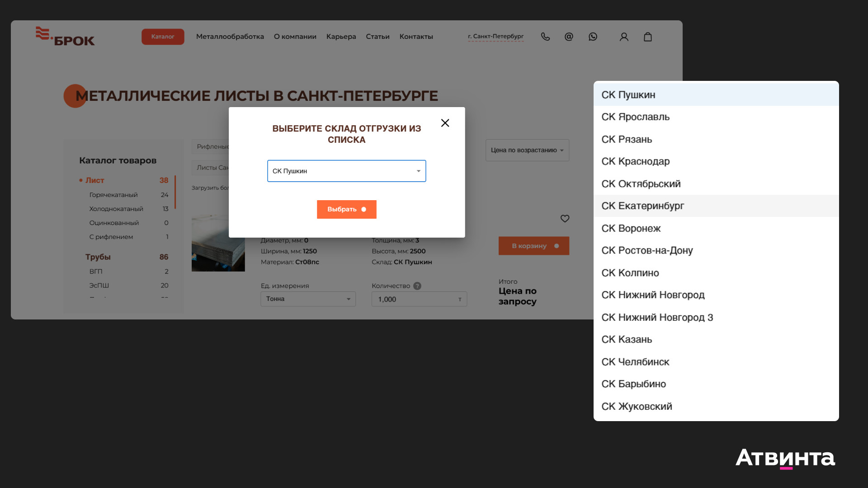Select СК Екатеринбург from warehouse list

(x=642, y=206)
